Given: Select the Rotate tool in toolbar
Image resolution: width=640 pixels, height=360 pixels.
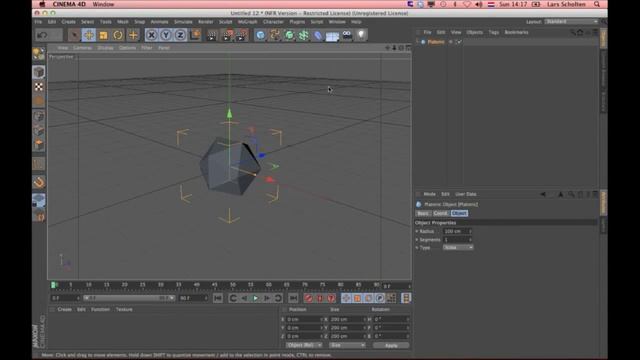Looking at the screenshot, I should tap(118, 35).
